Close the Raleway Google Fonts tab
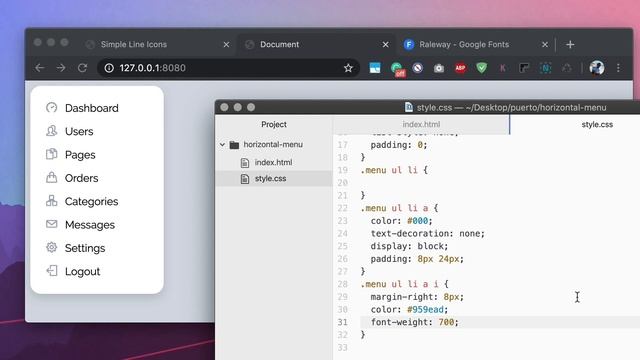The width and height of the screenshot is (640, 360). click(544, 44)
